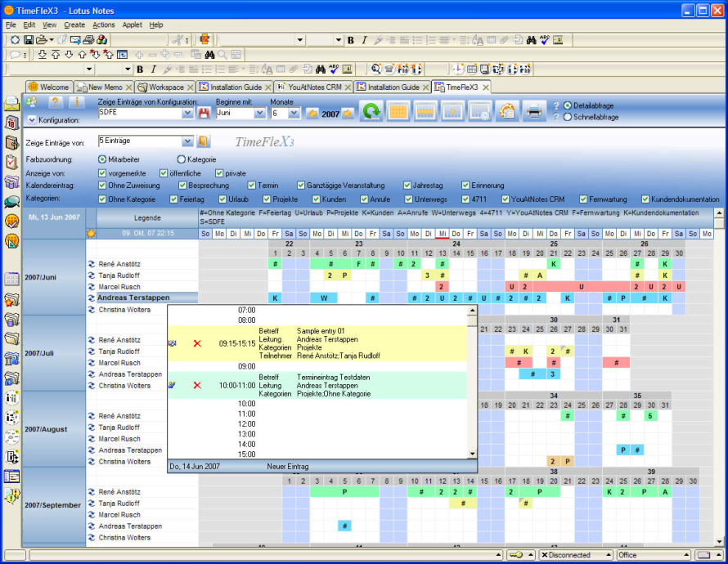
Task: Click the settings gear calendar icon
Action: click(507, 111)
